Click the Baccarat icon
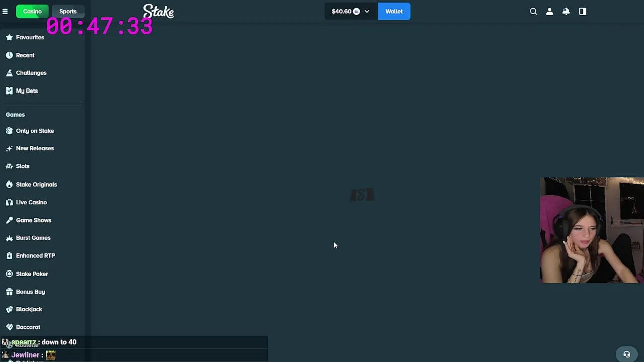 pos(9,327)
